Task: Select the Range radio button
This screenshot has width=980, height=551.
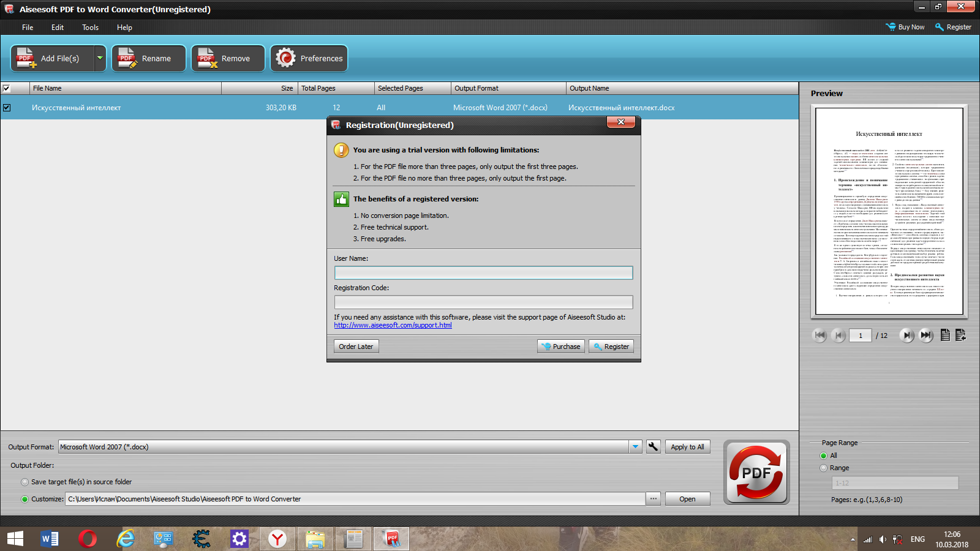Action: click(824, 468)
